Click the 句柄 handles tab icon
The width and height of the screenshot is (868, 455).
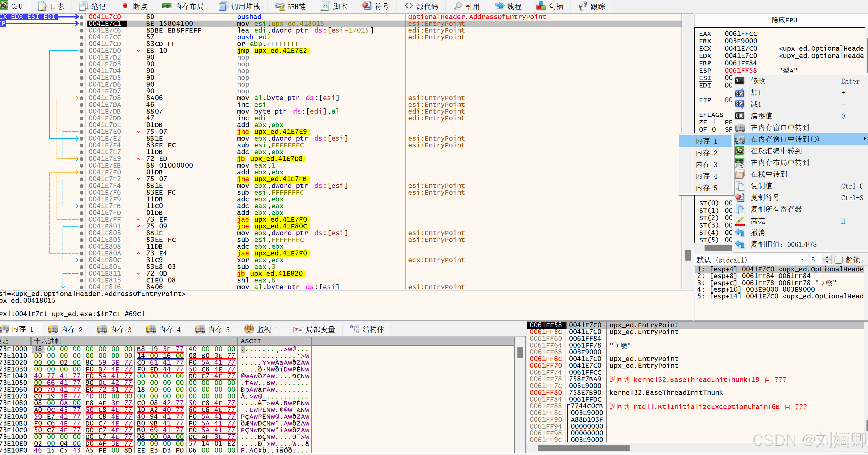click(x=541, y=6)
